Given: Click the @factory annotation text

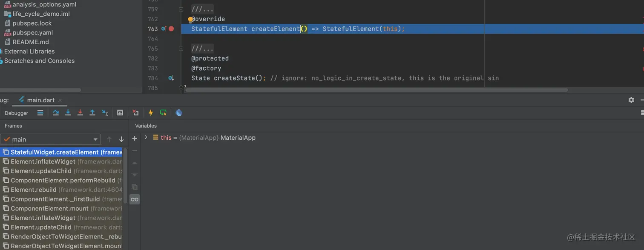Looking at the screenshot, I should click(x=206, y=68).
